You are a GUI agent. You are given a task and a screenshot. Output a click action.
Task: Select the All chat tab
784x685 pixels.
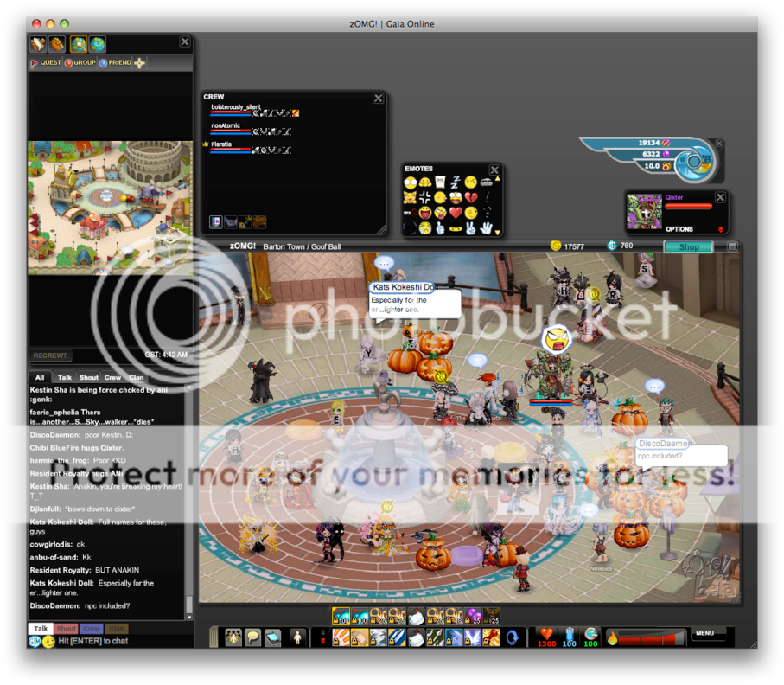pyautogui.click(x=40, y=377)
